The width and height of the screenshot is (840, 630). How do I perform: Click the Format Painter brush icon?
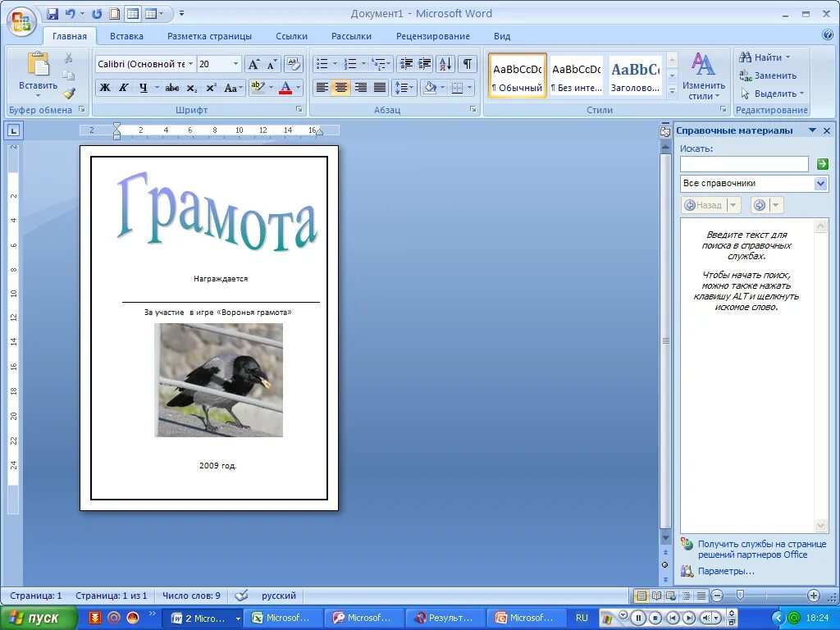click(x=69, y=94)
